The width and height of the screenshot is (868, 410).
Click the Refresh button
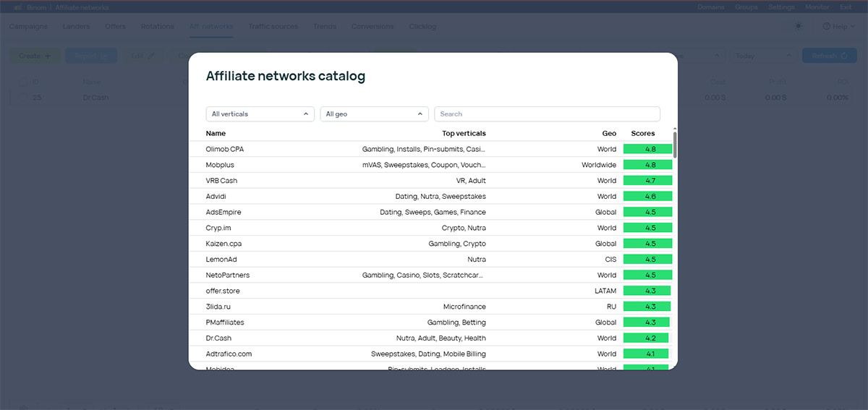coord(829,56)
